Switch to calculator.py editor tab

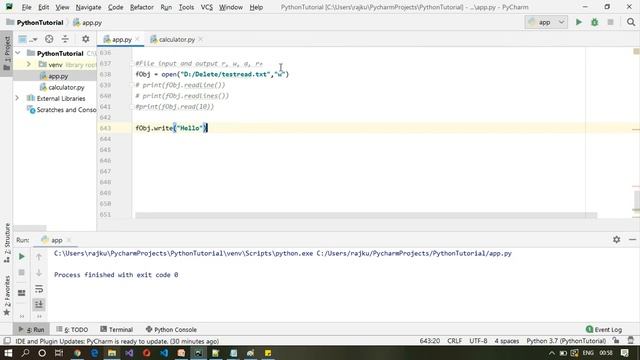[x=176, y=39]
